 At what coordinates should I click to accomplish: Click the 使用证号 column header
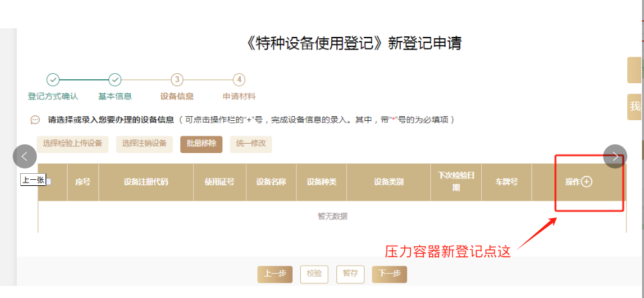[x=220, y=182]
